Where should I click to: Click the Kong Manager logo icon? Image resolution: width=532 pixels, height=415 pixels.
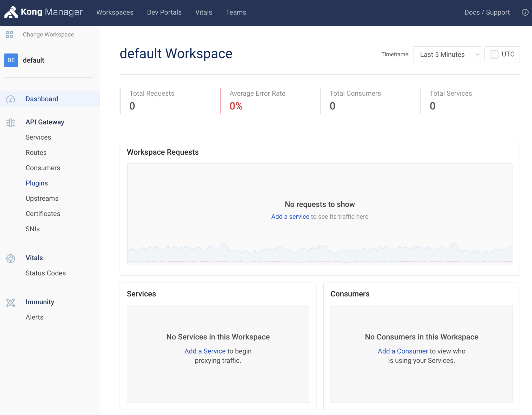click(x=10, y=12)
